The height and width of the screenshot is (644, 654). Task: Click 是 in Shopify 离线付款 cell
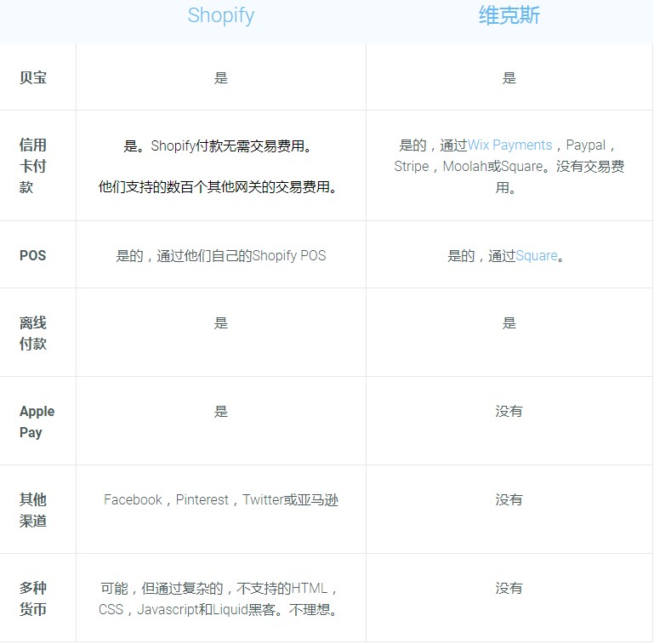point(220,322)
